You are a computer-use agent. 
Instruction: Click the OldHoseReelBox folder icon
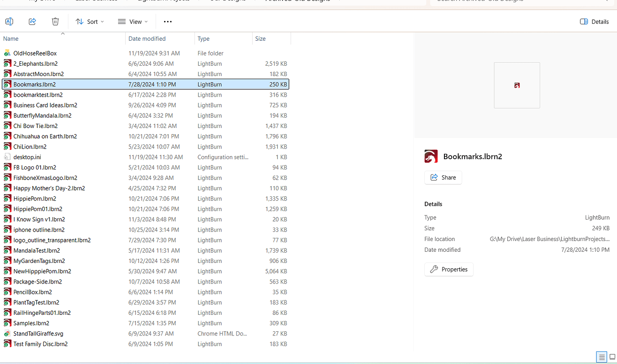tap(7, 53)
